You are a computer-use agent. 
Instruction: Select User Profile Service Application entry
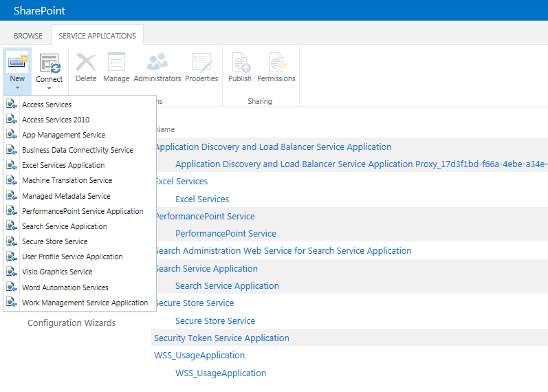72,257
